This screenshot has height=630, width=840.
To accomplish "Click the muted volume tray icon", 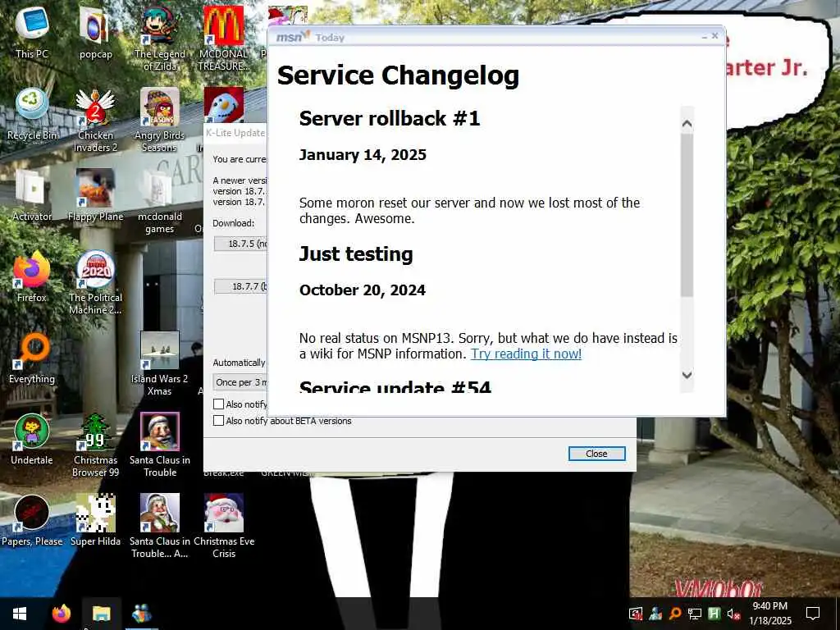I will pyautogui.click(x=733, y=614).
